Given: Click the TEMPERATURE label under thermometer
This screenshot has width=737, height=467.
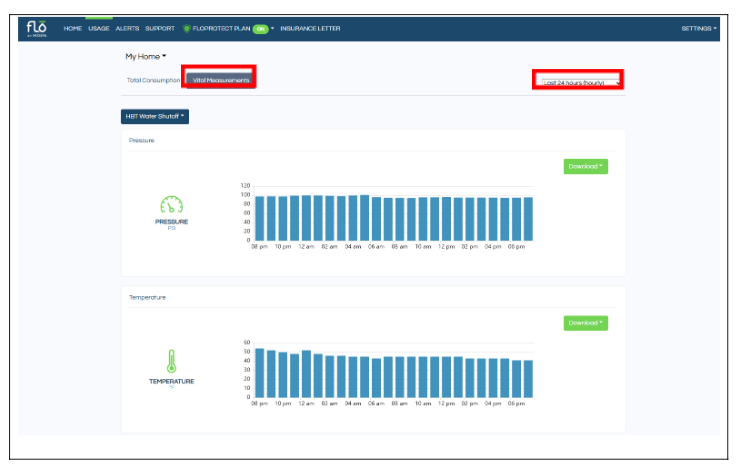Looking at the screenshot, I should pyautogui.click(x=172, y=381).
